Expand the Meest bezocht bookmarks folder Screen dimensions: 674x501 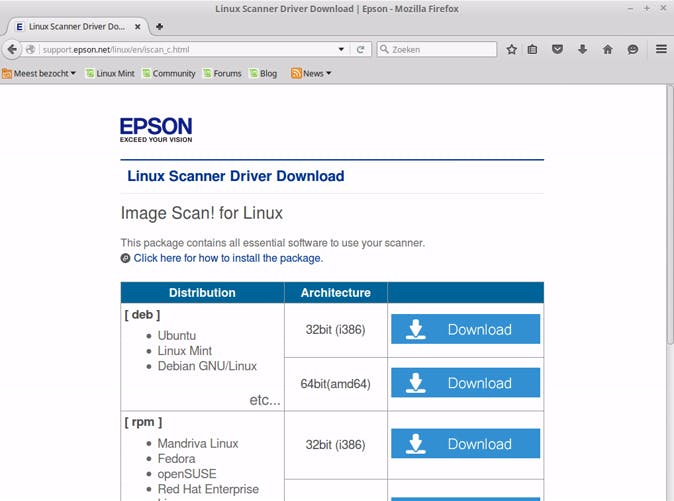click(39, 73)
